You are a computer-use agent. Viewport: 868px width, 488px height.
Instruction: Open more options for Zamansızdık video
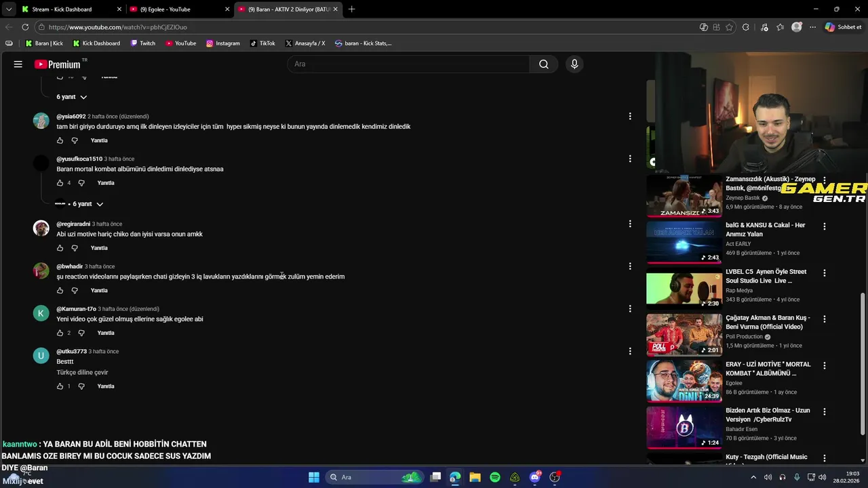[825, 180]
